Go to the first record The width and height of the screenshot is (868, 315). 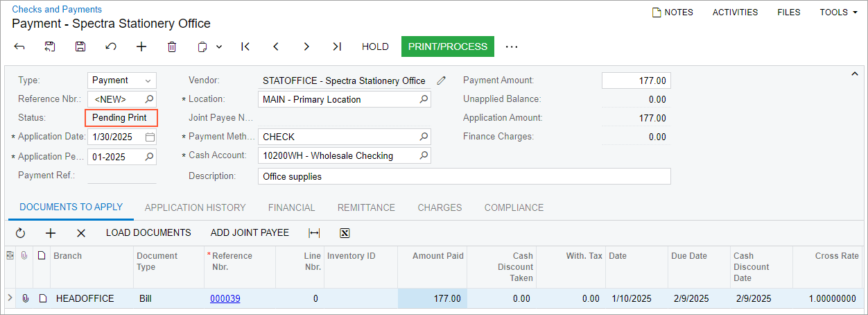(x=245, y=46)
